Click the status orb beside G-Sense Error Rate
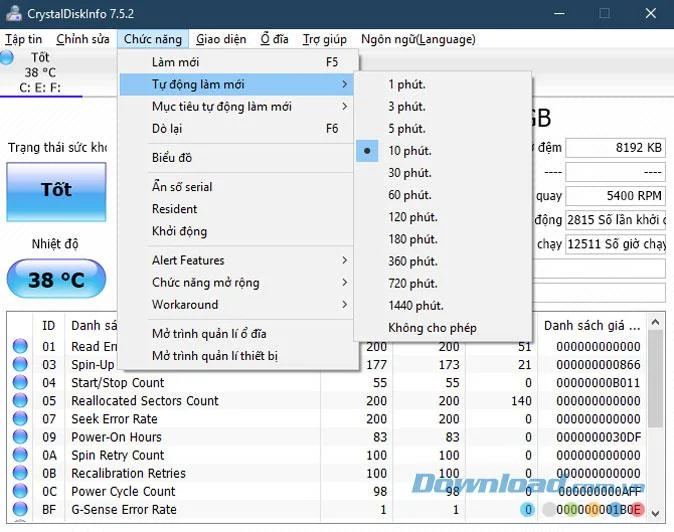674x532 pixels. (20, 509)
